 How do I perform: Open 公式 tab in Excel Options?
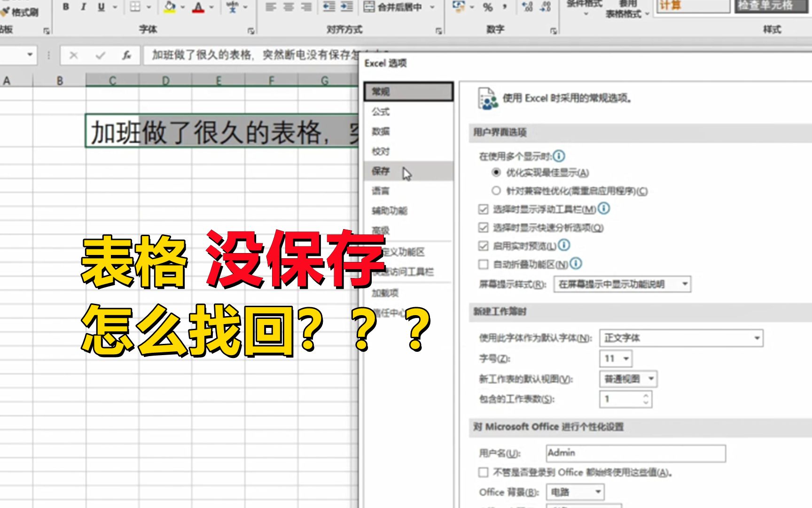[x=408, y=111]
